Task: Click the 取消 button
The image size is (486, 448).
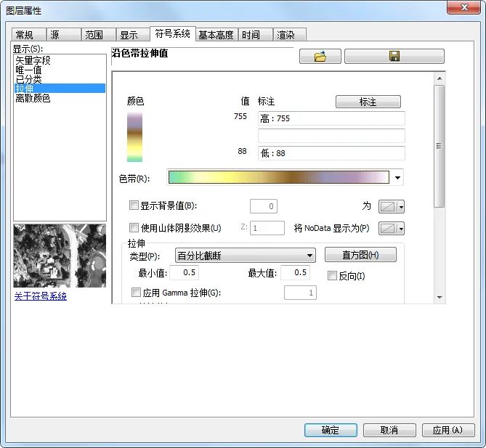Action: (389, 430)
